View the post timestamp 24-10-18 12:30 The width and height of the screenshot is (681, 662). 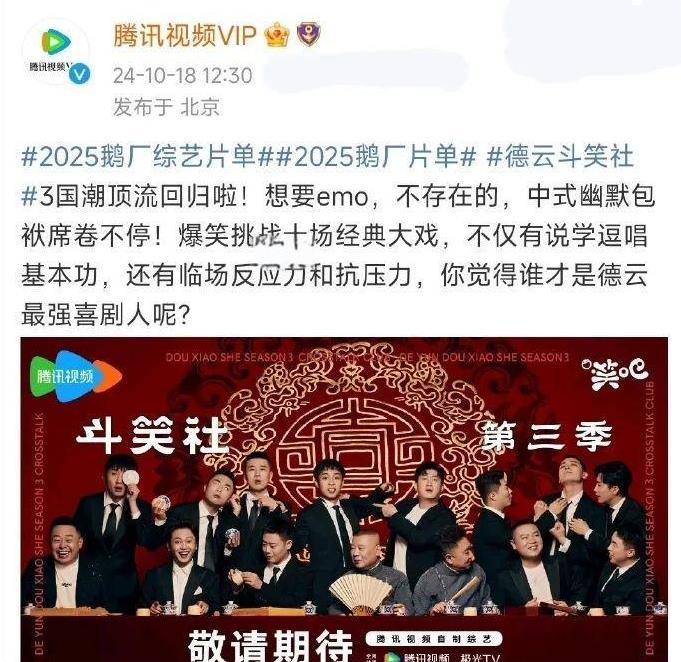point(182,76)
